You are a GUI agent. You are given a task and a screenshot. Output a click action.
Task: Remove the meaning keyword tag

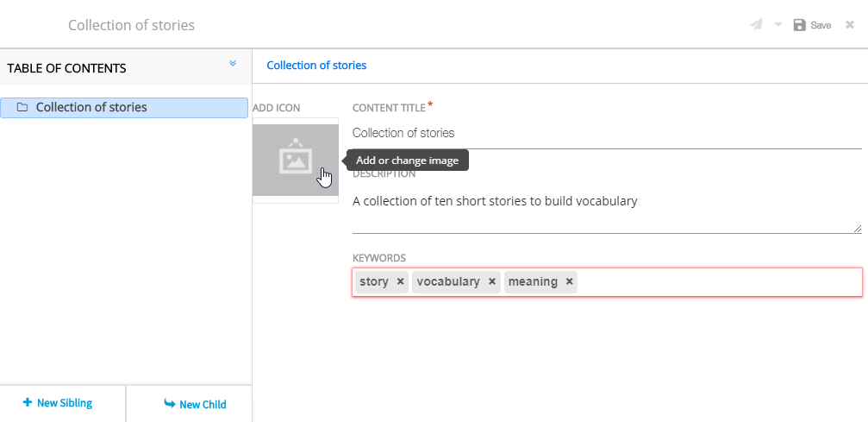(x=570, y=282)
